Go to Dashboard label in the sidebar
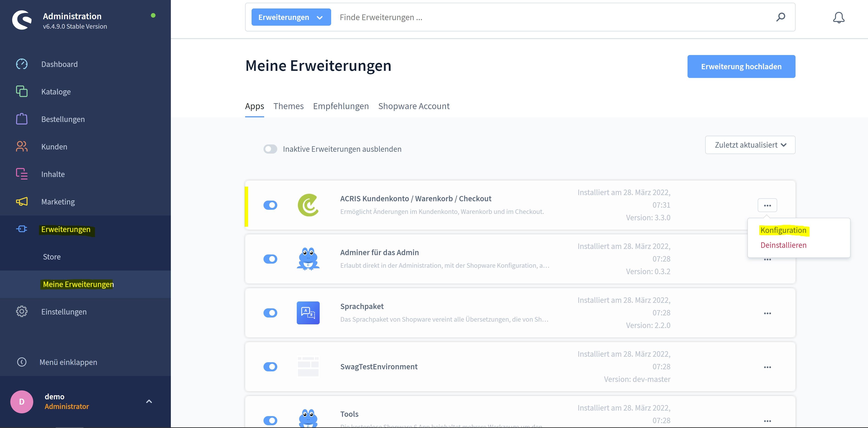The width and height of the screenshot is (868, 428). 59,64
